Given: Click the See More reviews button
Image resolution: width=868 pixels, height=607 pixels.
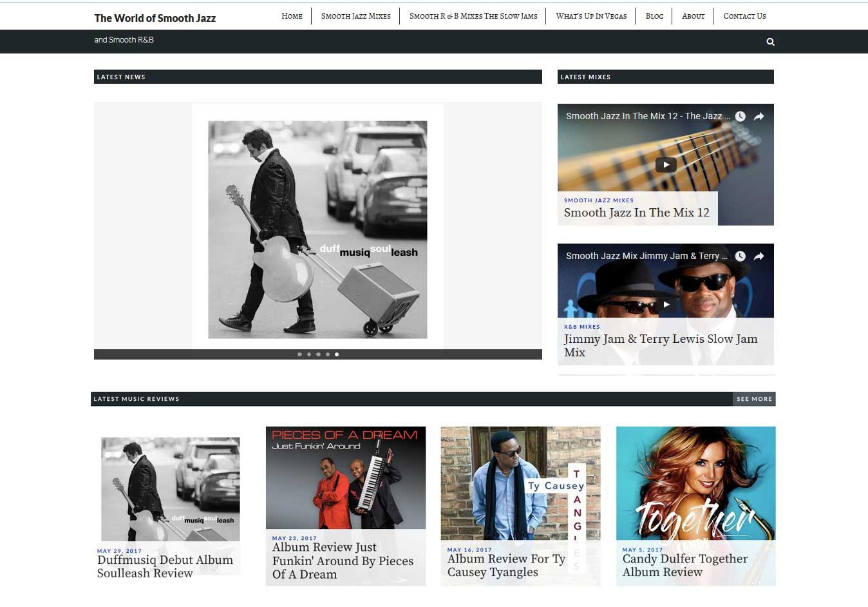Looking at the screenshot, I should tap(754, 399).
